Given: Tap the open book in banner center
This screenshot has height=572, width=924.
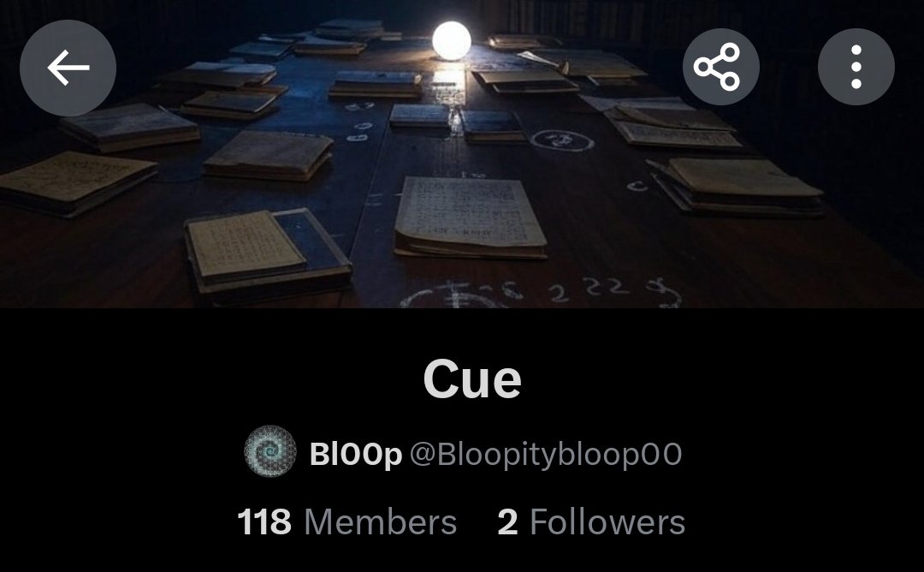Looking at the screenshot, I should point(470,217).
